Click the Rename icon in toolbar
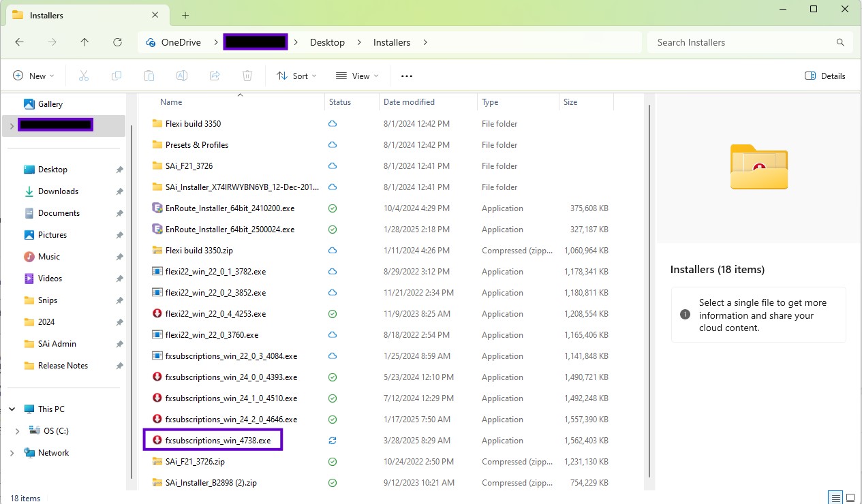This screenshot has height=504, width=862. tap(182, 76)
